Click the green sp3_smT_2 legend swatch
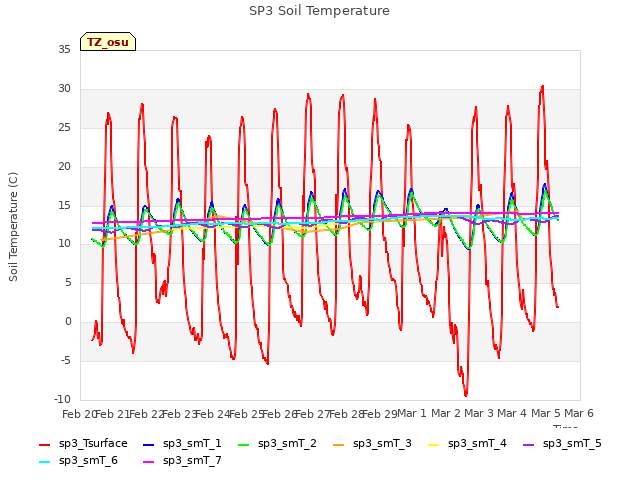 (x=244, y=445)
